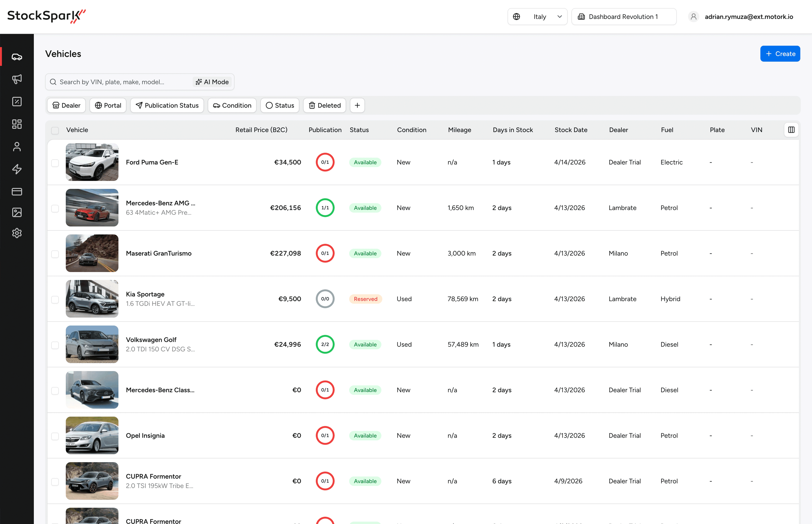Screen dimensions: 812x524
Task: Click the percent pricing sidebar icon
Action: tap(17, 101)
